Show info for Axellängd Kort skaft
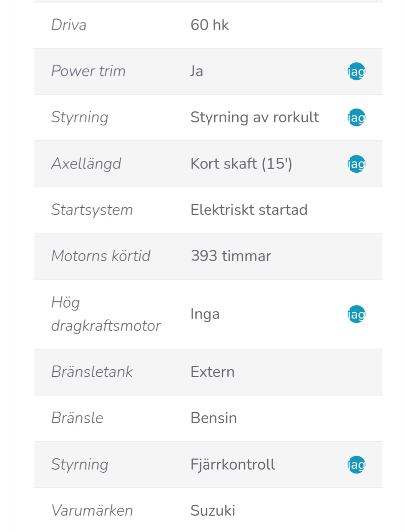 pyautogui.click(x=356, y=164)
